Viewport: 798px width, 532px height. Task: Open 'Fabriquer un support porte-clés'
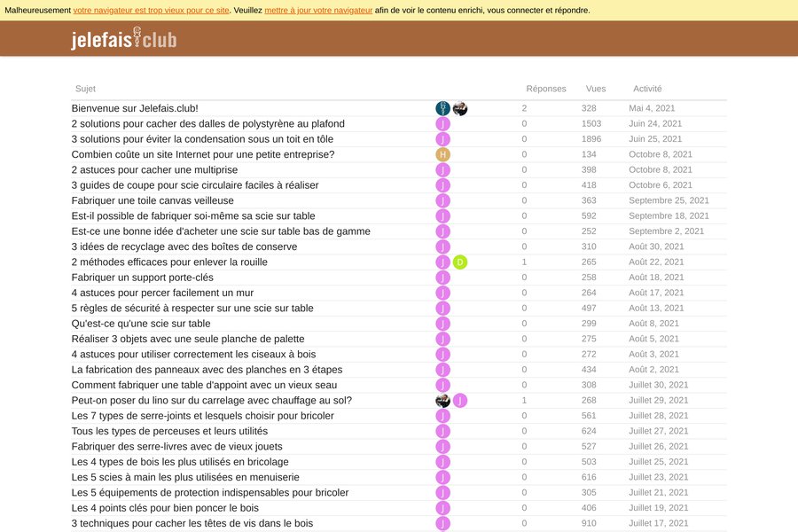(x=143, y=278)
